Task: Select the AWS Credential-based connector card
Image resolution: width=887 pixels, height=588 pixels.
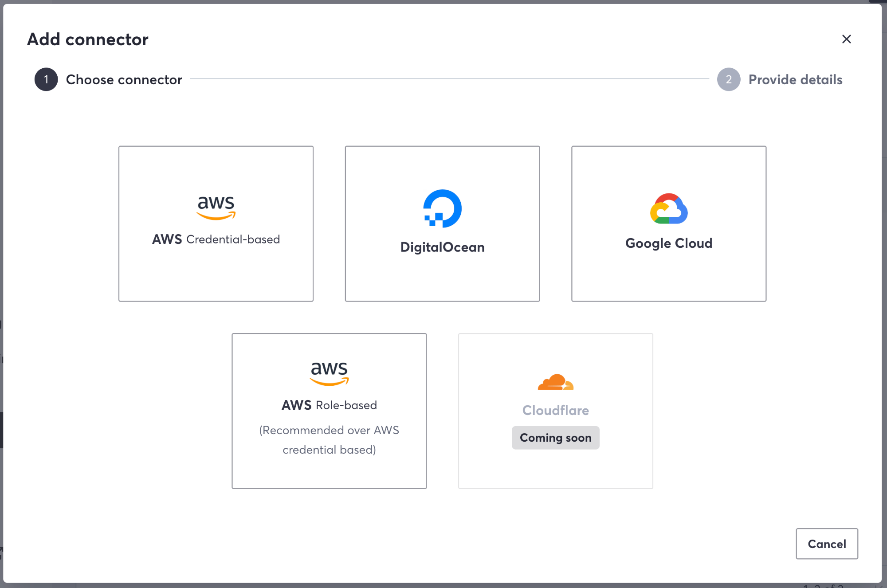Action: point(216,223)
